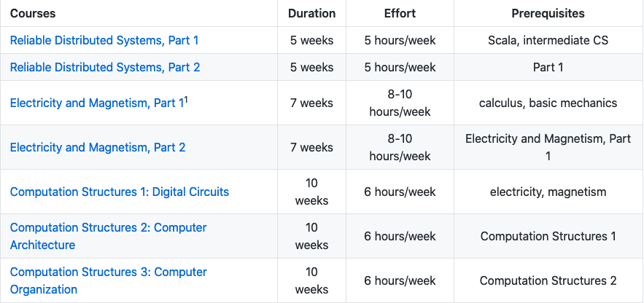Image resolution: width=644 pixels, height=303 pixels.
Task: Select the "Computation Structures 1" prerequisite cell
Action: point(548,237)
